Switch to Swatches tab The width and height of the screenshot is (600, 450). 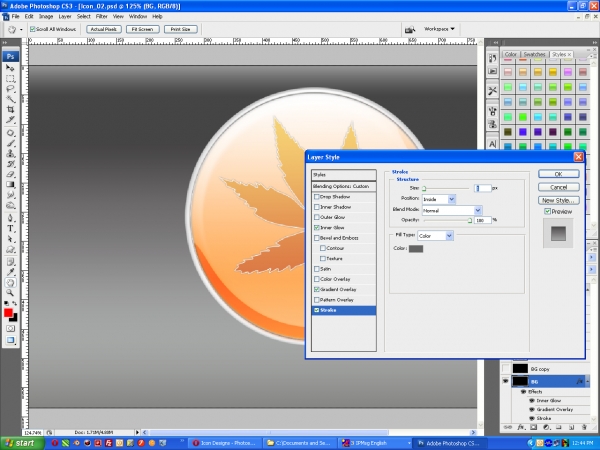(x=534, y=54)
